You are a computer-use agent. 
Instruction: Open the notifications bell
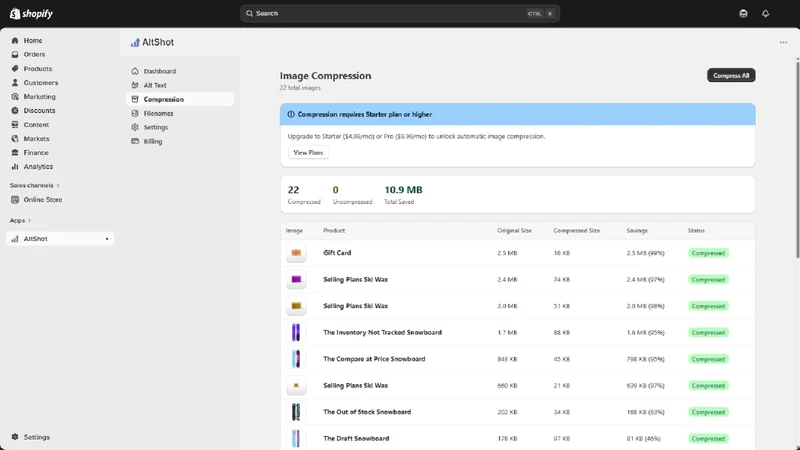click(765, 14)
